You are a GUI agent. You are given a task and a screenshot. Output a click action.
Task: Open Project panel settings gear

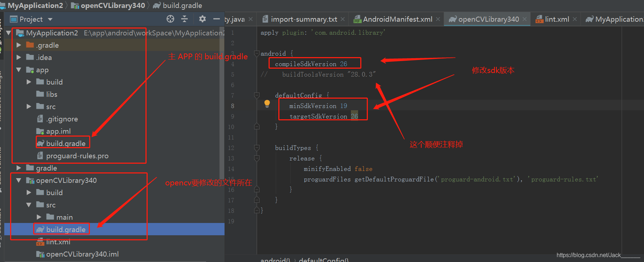(202, 19)
